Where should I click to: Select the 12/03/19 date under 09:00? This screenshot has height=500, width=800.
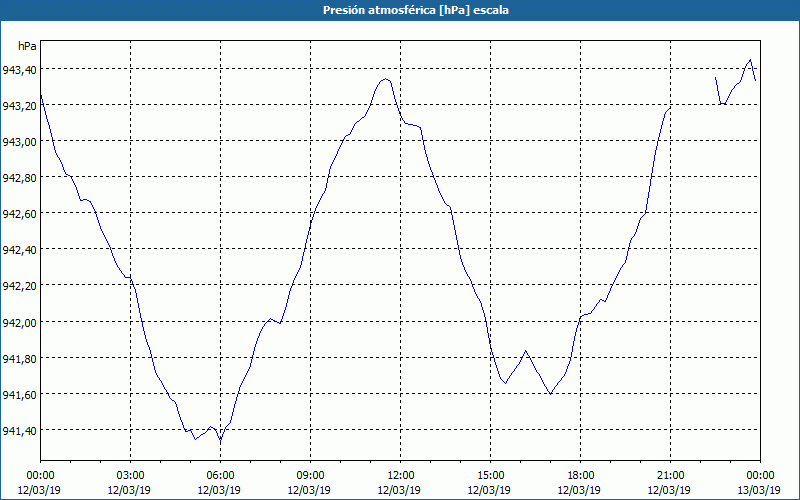(309, 490)
